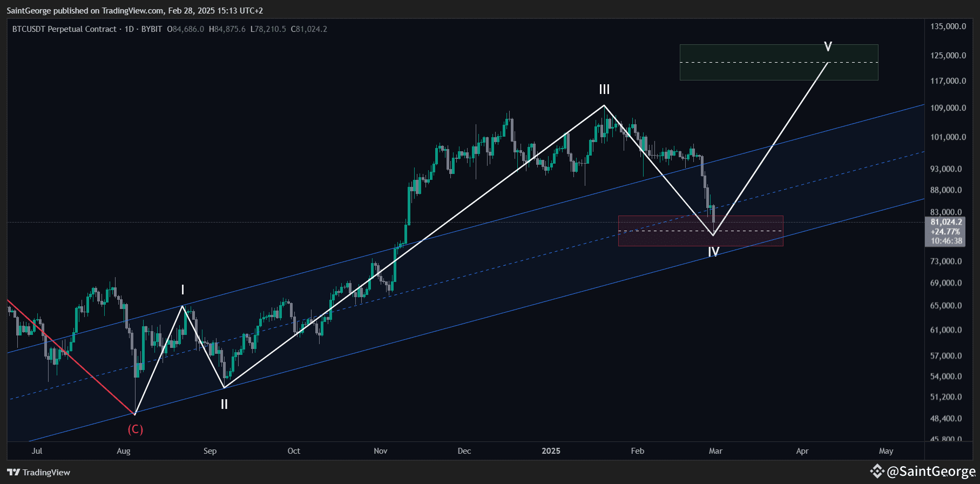Click the 88,000.0 price axis label
Image resolution: width=980 pixels, height=484 pixels.
[x=946, y=190]
